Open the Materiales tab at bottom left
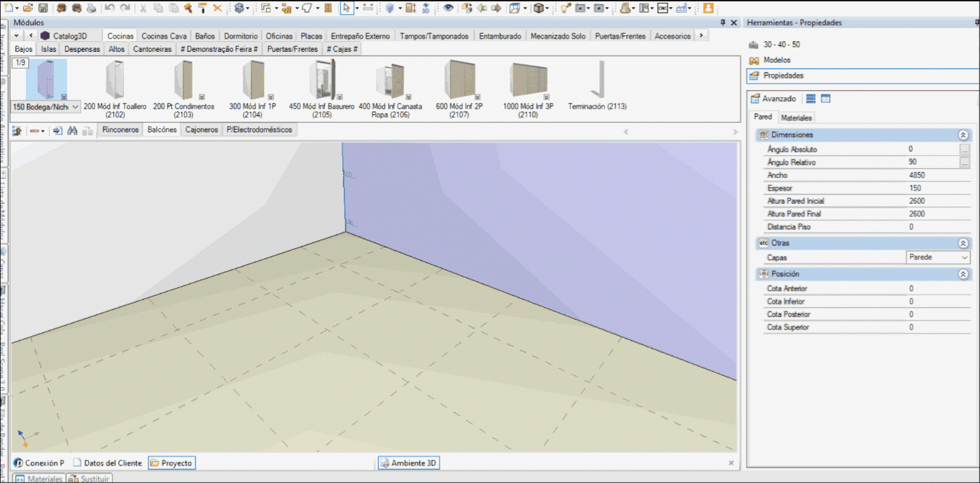 39,479
